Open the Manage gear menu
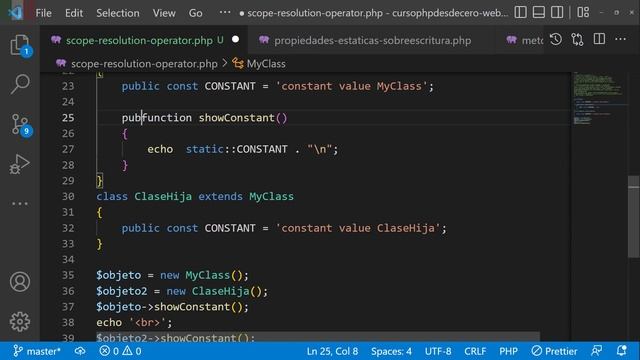This screenshot has width=640, height=360. [20, 322]
